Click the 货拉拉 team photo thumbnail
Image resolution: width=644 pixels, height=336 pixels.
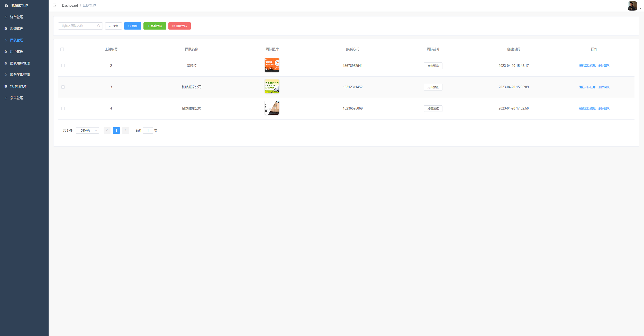[x=272, y=65]
